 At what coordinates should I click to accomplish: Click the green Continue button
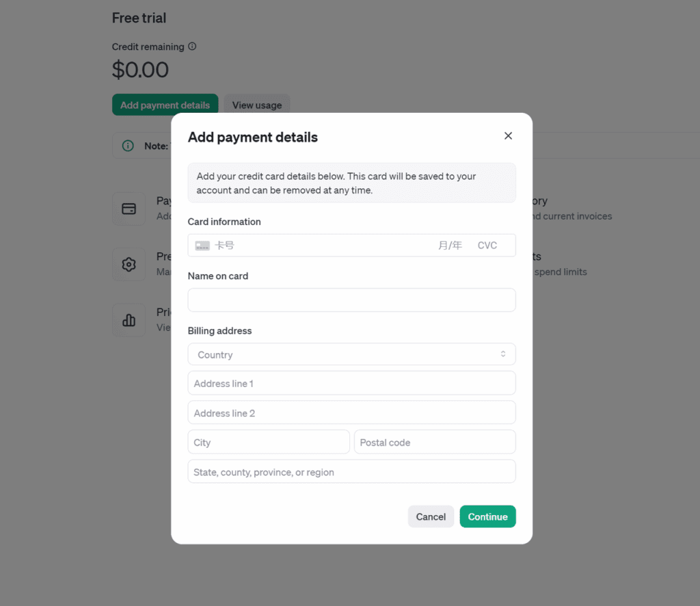coord(488,516)
